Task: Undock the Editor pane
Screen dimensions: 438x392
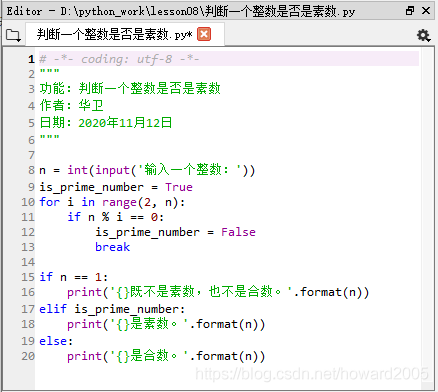Action: pos(410,11)
